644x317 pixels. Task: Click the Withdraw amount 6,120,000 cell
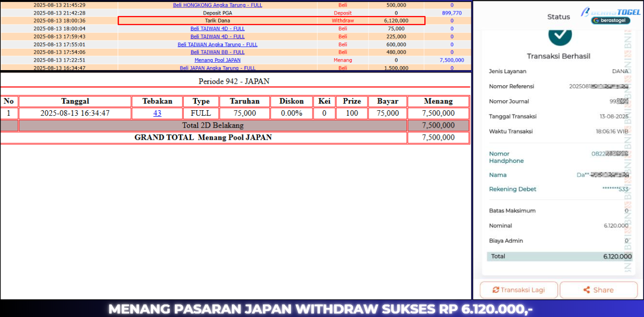(x=396, y=21)
